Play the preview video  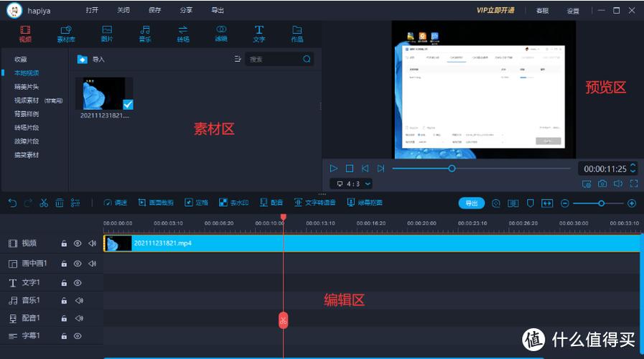pyautogui.click(x=334, y=169)
